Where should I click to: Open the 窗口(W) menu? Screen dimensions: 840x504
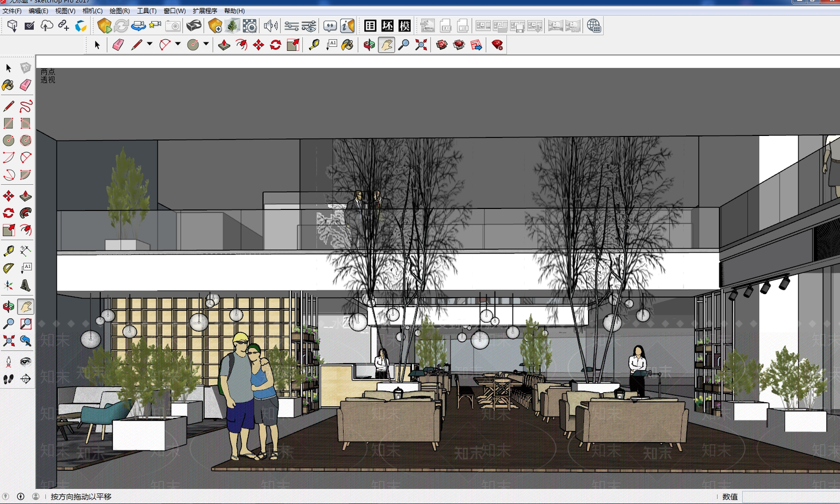(x=174, y=10)
